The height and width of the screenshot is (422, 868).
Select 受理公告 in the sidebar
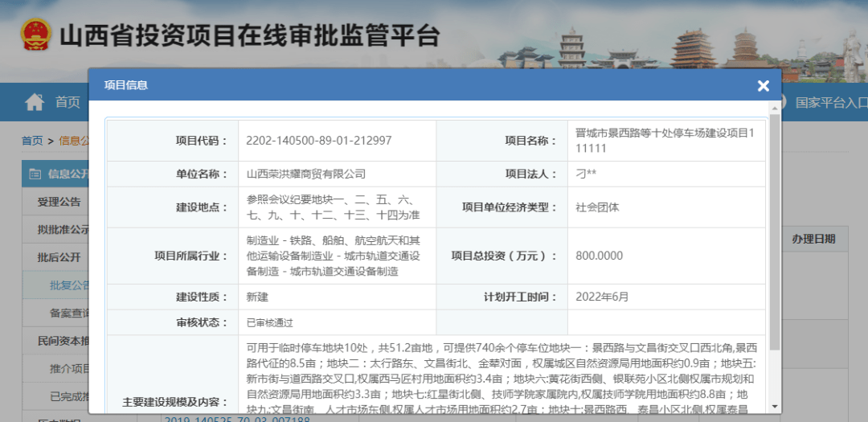(x=59, y=202)
